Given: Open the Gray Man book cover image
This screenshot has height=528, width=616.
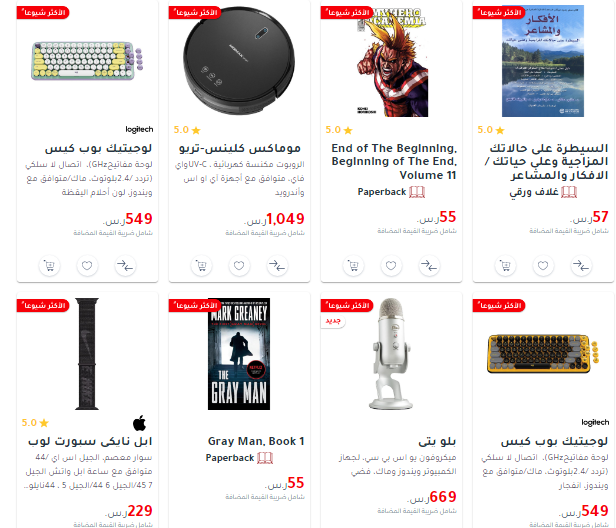Looking at the screenshot, I should [239, 354].
